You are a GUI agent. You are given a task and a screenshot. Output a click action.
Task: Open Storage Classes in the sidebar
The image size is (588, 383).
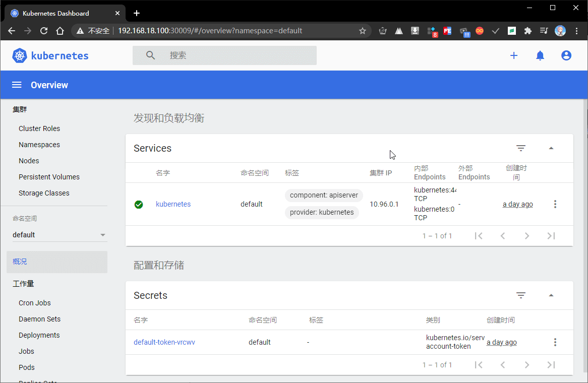click(44, 193)
